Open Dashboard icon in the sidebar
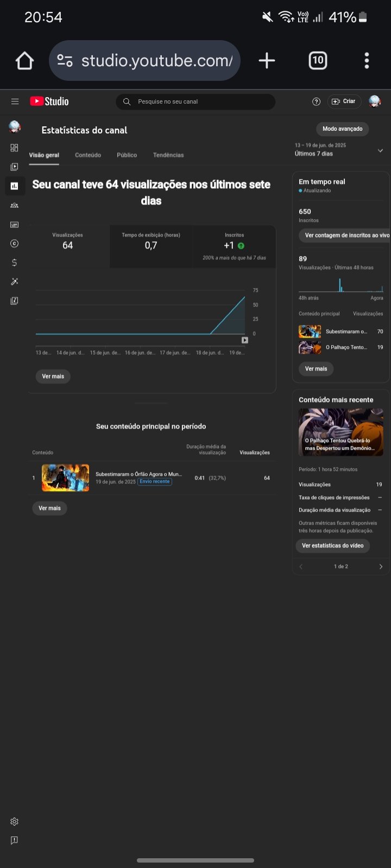This screenshot has height=868, width=391. coord(15,148)
